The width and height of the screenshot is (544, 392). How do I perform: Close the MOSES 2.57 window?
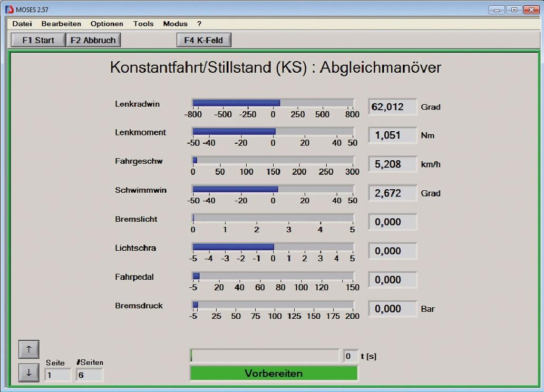click(531, 9)
